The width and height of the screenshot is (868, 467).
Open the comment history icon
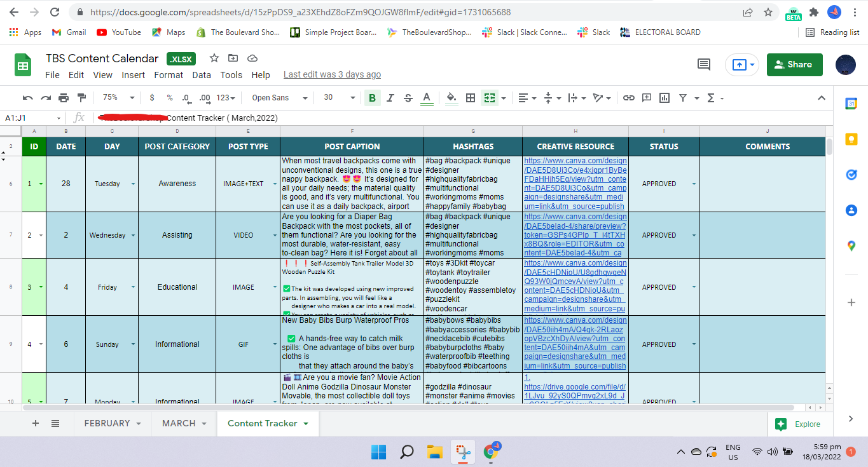tap(704, 64)
